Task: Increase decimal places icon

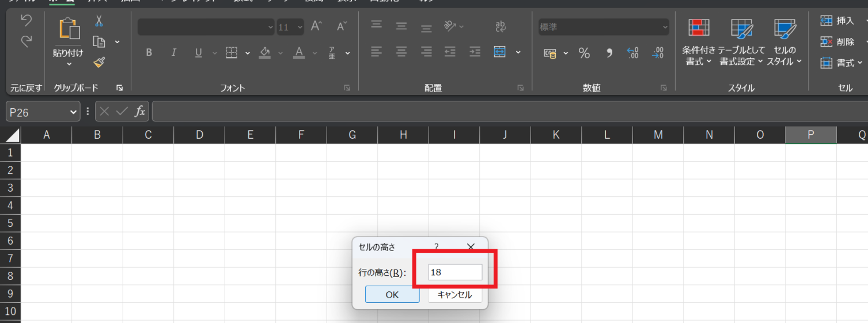Action: pos(632,53)
